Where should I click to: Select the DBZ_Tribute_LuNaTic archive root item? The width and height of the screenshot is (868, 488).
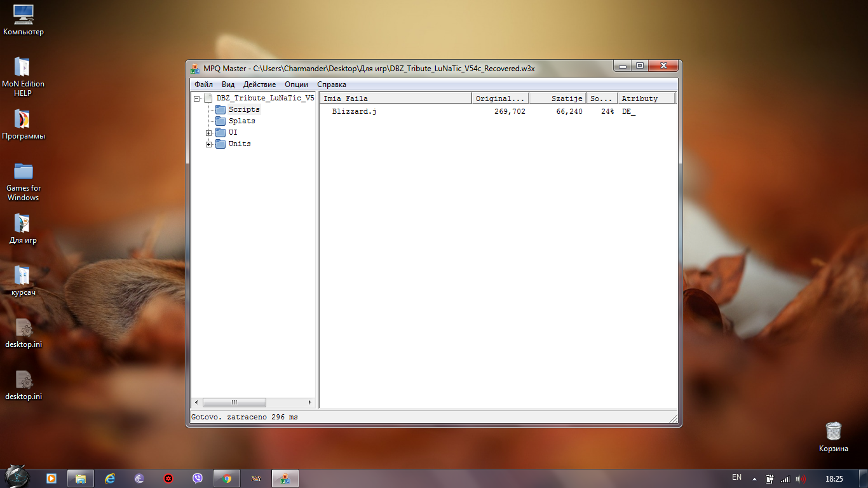click(x=265, y=98)
